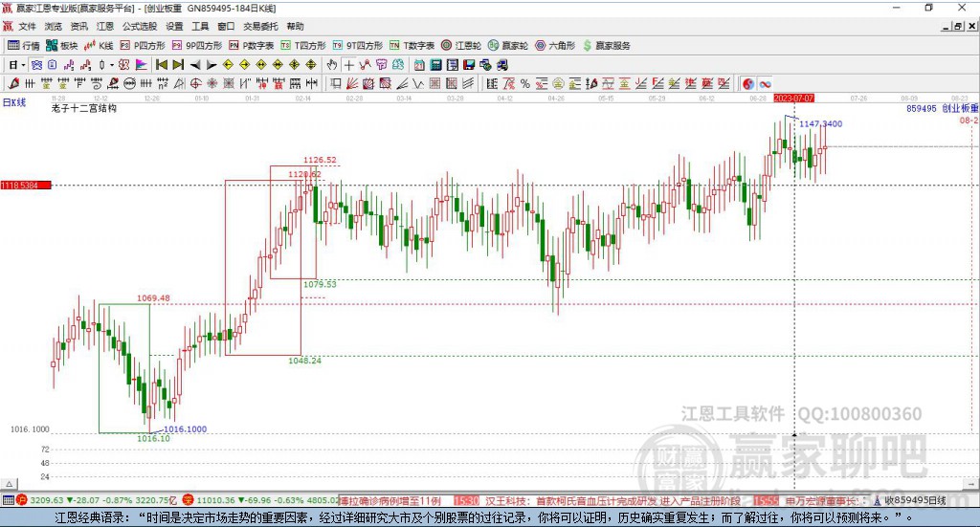Open the 交易委托 menu
Screen dimensions: 980x527
point(260,26)
